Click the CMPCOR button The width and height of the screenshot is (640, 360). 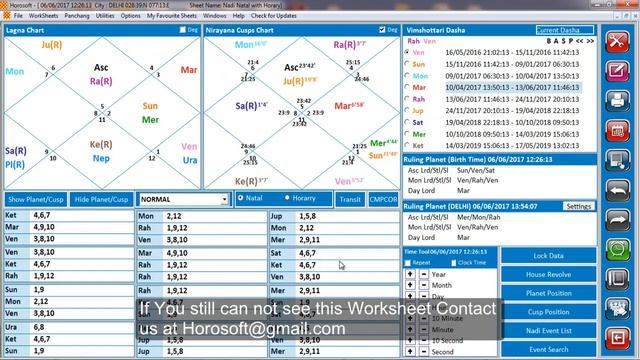click(x=383, y=200)
